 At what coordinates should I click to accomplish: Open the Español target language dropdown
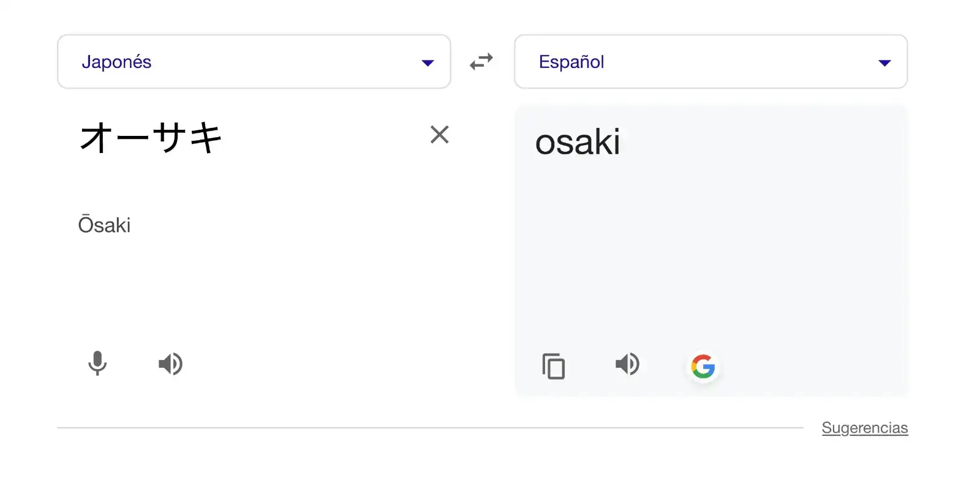pos(710,62)
